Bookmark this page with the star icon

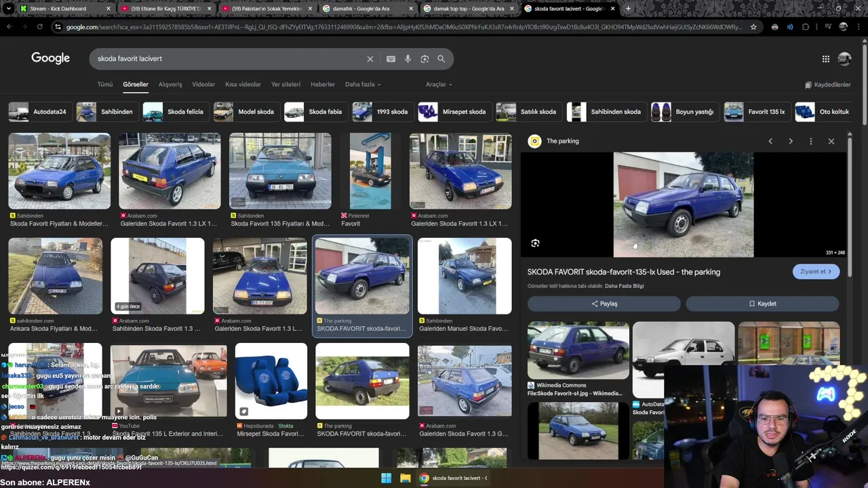click(x=753, y=27)
